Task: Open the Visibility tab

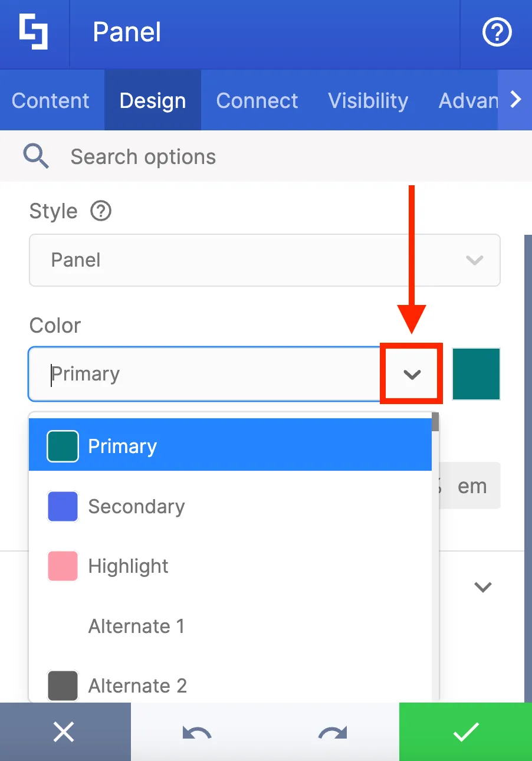Action: tap(368, 100)
